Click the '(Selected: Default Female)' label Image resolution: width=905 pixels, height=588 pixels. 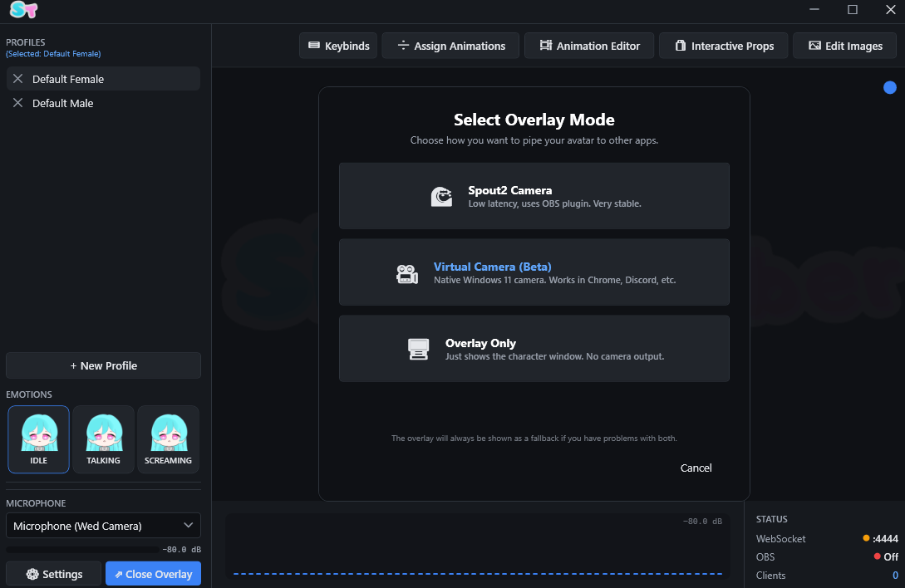coord(53,54)
